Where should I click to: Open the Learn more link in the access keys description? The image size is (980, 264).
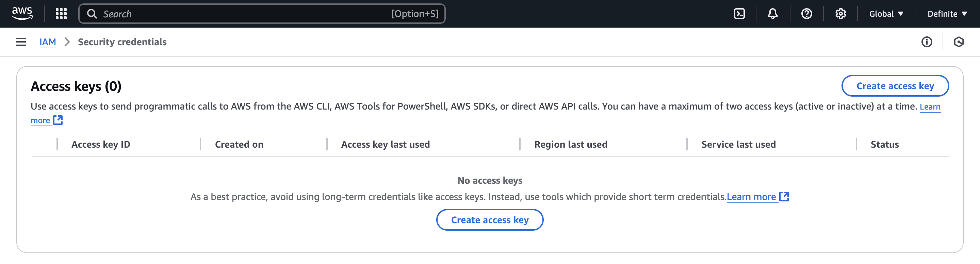(930, 107)
